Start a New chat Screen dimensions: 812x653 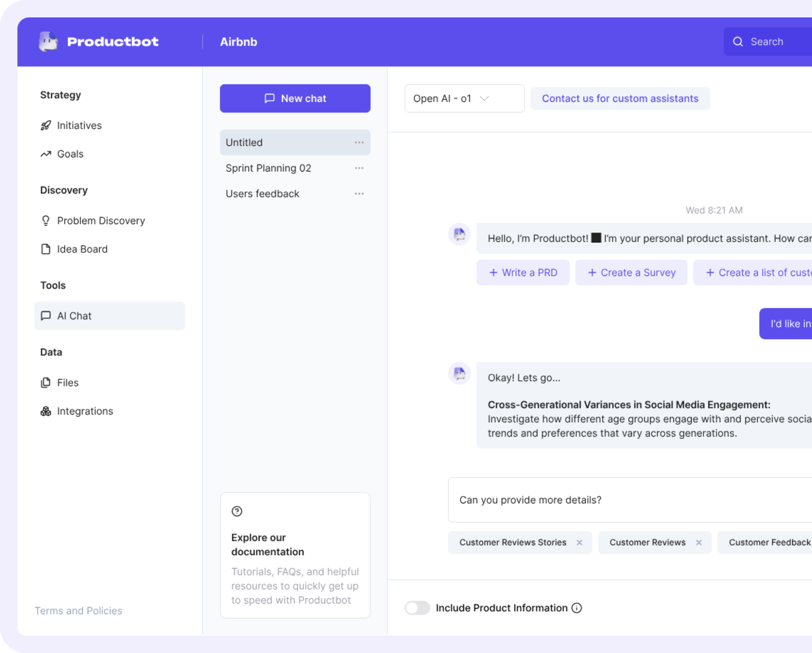pos(295,98)
